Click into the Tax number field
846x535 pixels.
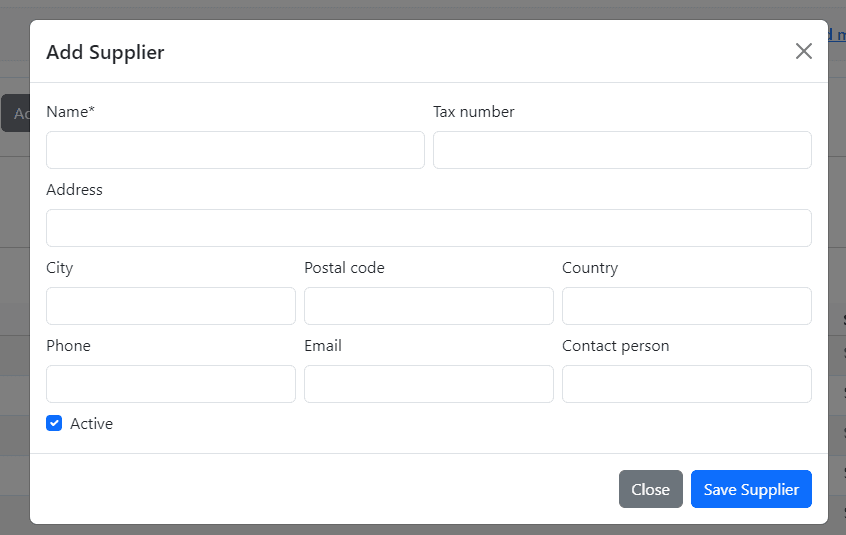point(622,150)
